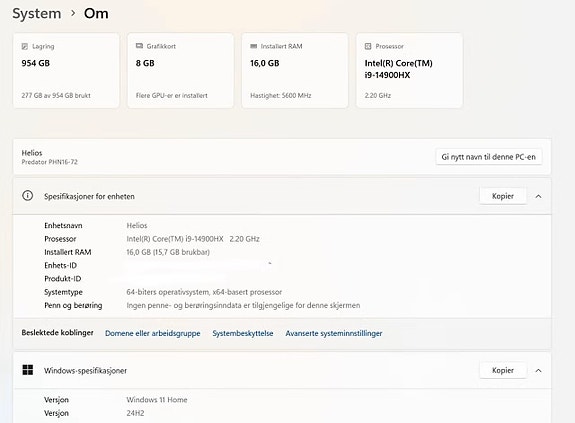Open Avanserte systeminnstillinger link

(334, 333)
